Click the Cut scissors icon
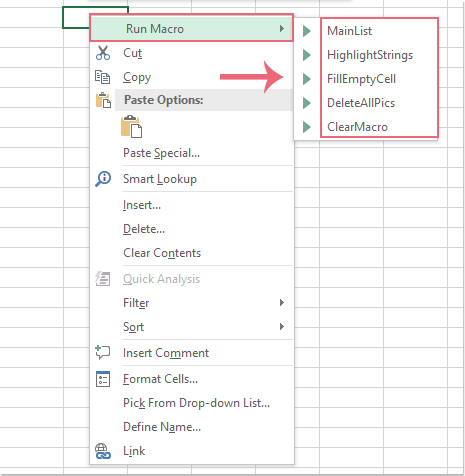 103,53
